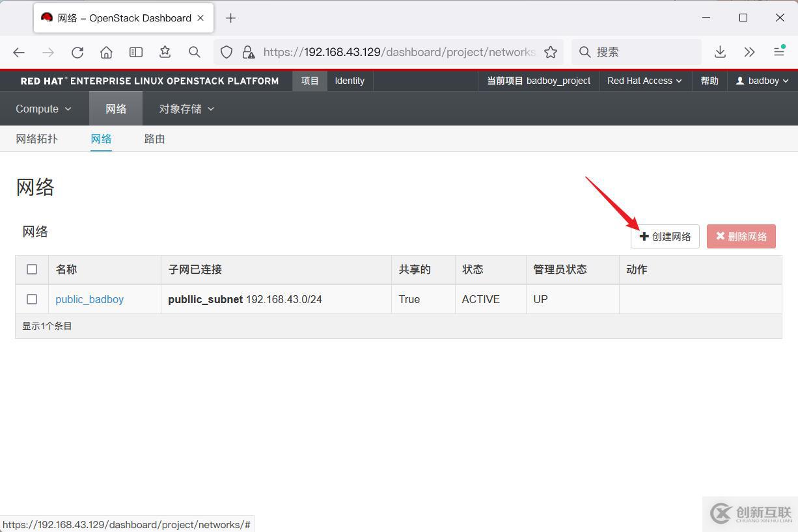Screen dimensions: 798x532
Task: Click the badboy user menu
Action: point(762,81)
